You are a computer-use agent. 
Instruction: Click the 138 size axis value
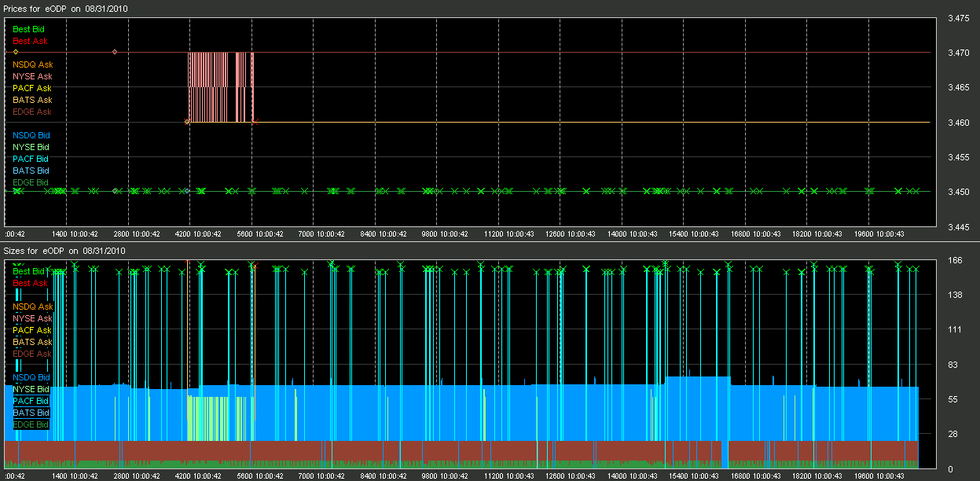pyautogui.click(x=955, y=295)
